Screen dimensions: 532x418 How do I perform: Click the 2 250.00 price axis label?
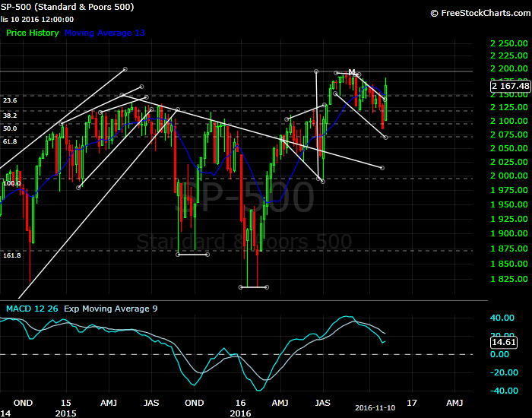509,43
